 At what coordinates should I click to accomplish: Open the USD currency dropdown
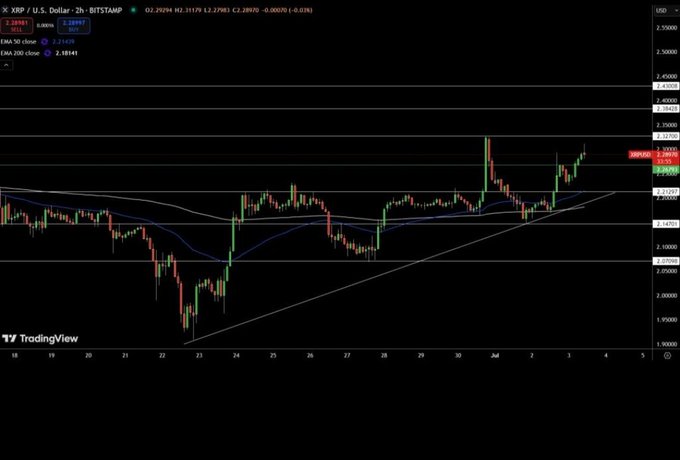tap(666, 10)
